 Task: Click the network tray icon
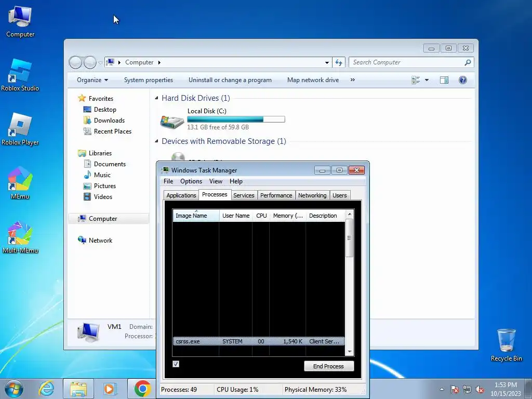(x=467, y=389)
